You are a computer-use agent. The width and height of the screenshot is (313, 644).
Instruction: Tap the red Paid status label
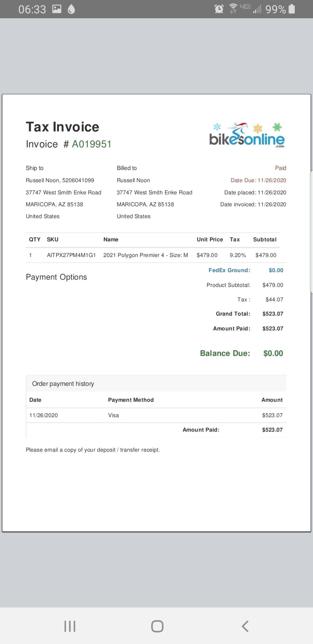point(281,168)
